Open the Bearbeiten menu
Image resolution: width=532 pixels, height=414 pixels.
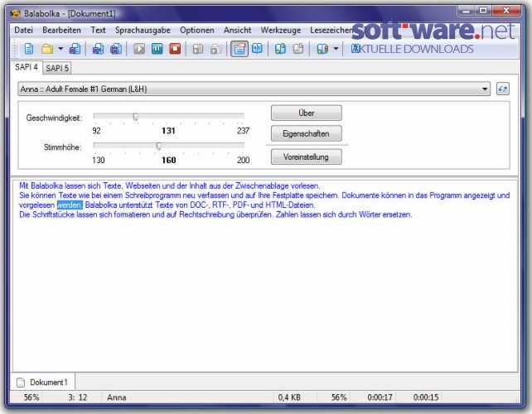click(61, 30)
